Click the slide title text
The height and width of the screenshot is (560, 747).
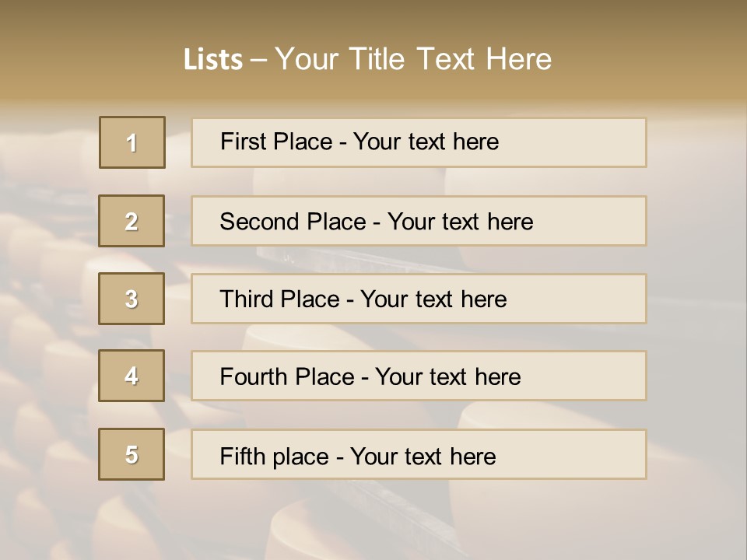(x=367, y=59)
